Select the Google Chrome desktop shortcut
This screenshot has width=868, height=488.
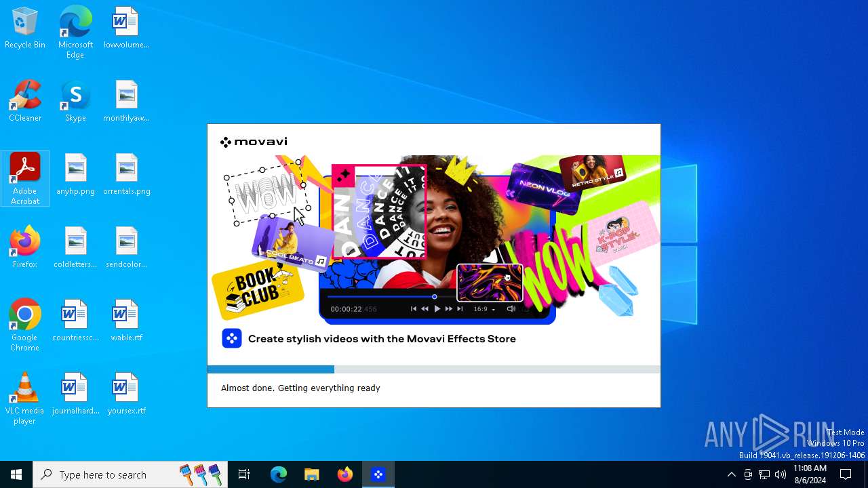pos(25,325)
